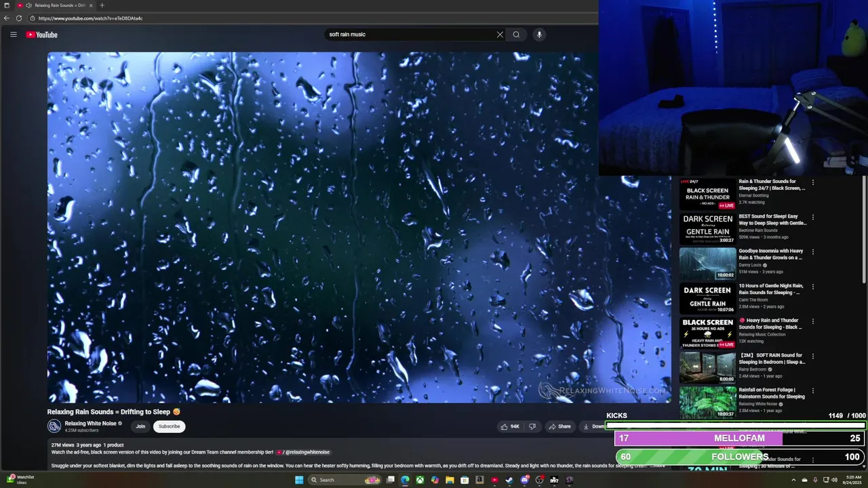Open the Rainy Bedroom channel name
Screen dimensions: 868x488
coord(752,369)
